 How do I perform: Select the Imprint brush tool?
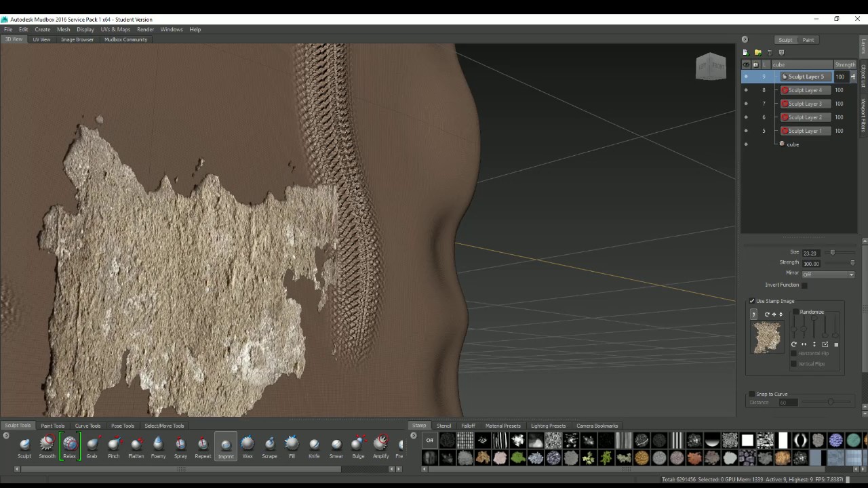point(226,447)
